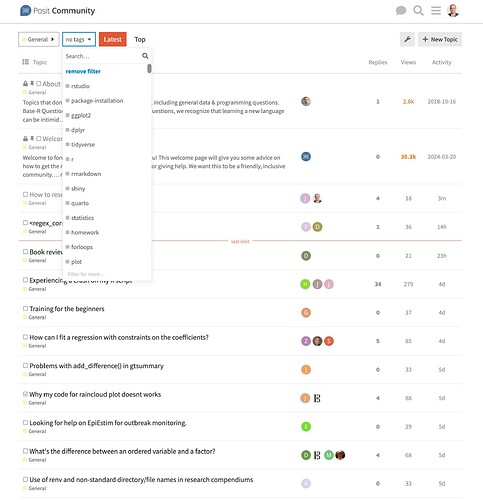Click search icon in tag filter box
The height and width of the screenshot is (500, 483).
click(145, 56)
